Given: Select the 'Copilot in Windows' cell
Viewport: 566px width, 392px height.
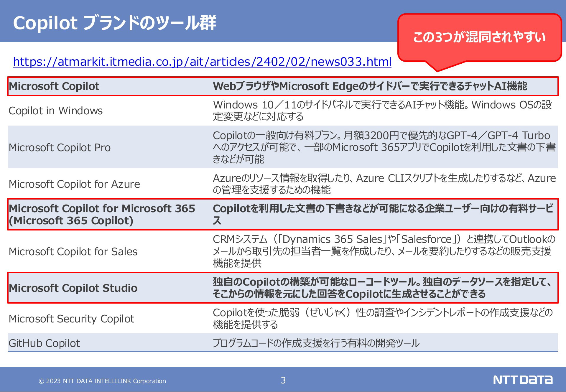Looking at the screenshot, I should tap(56, 111).
